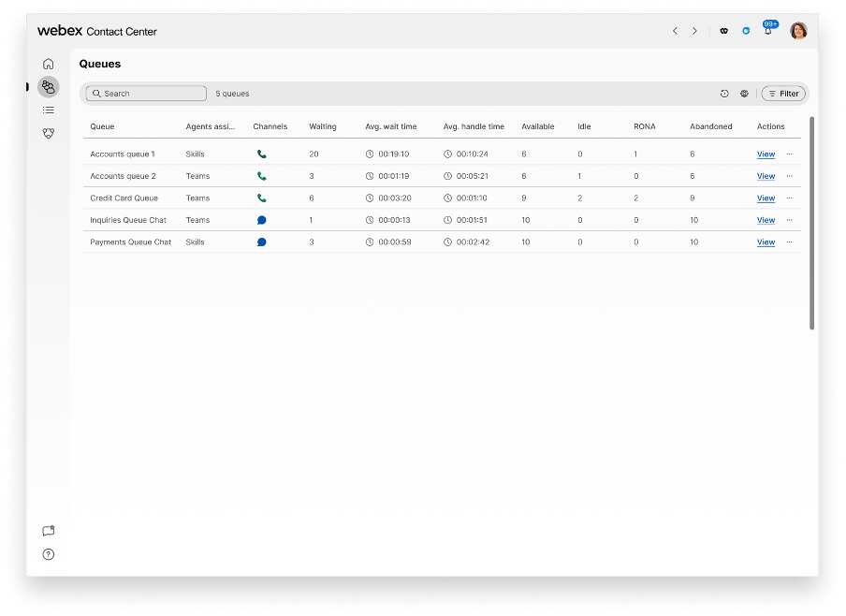Select the Payments Queue Chat name
The height and width of the screenshot is (616, 846).
(x=131, y=242)
